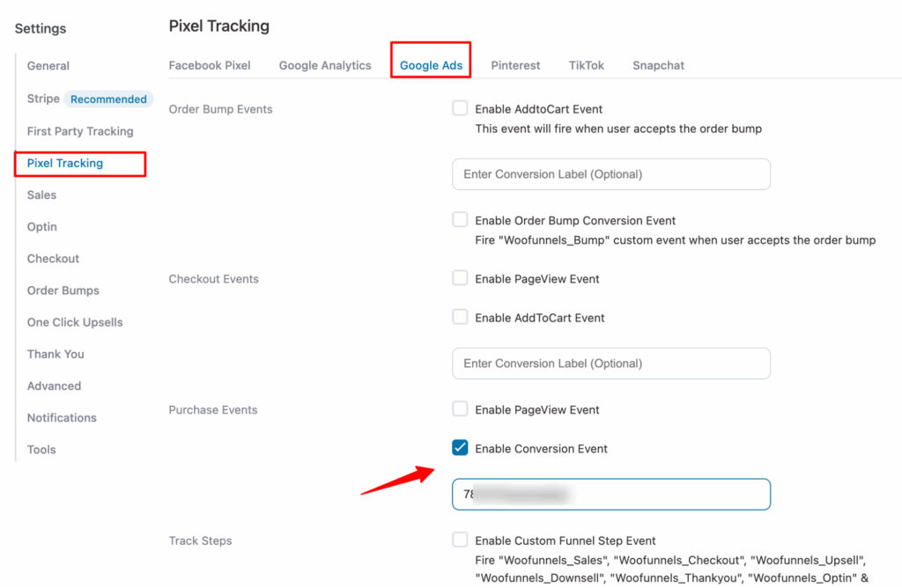The image size is (902, 588).
Task: Enable AddtoCart Event for Order Bump Events
Action: click(x=459, y=109)
